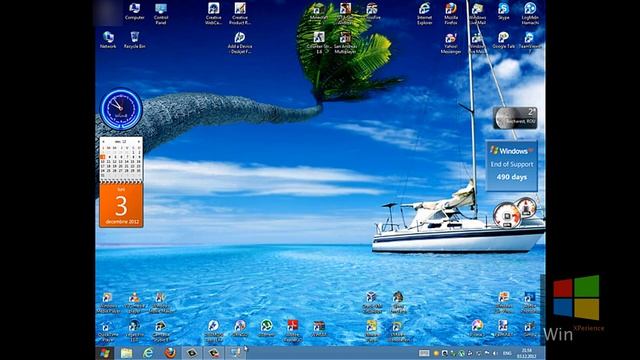640x360 pixels.
Task: Launch the Counter-Strike 1.6 shortcut
Action: (319, 42)
